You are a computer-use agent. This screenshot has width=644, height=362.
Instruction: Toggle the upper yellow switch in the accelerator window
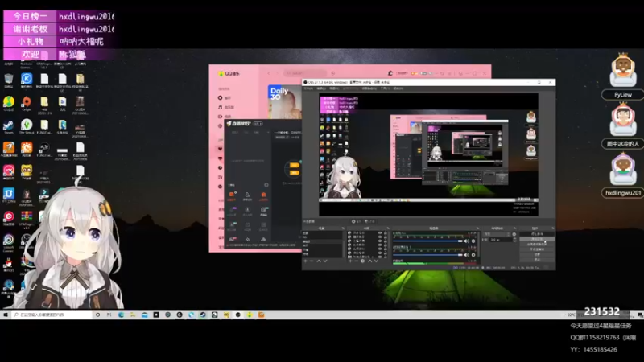(295, 166)
